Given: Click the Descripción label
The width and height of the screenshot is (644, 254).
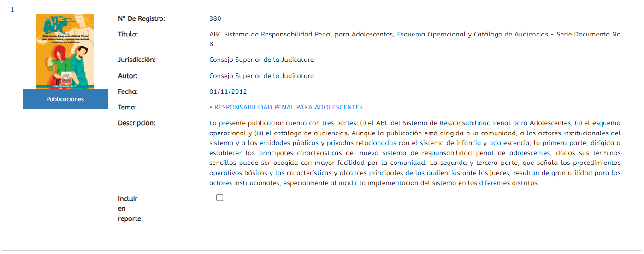Looking at the screenshot, I should (x=137, y=123).
